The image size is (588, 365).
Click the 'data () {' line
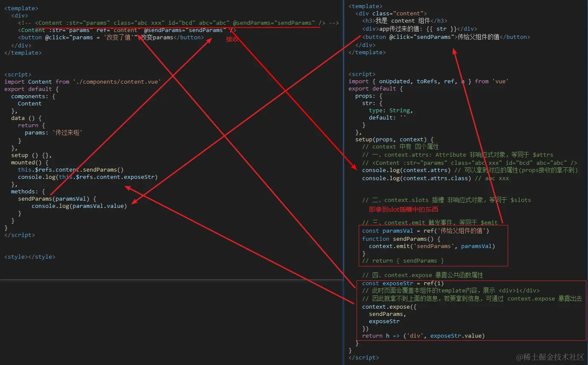click(x=26, y=118)
